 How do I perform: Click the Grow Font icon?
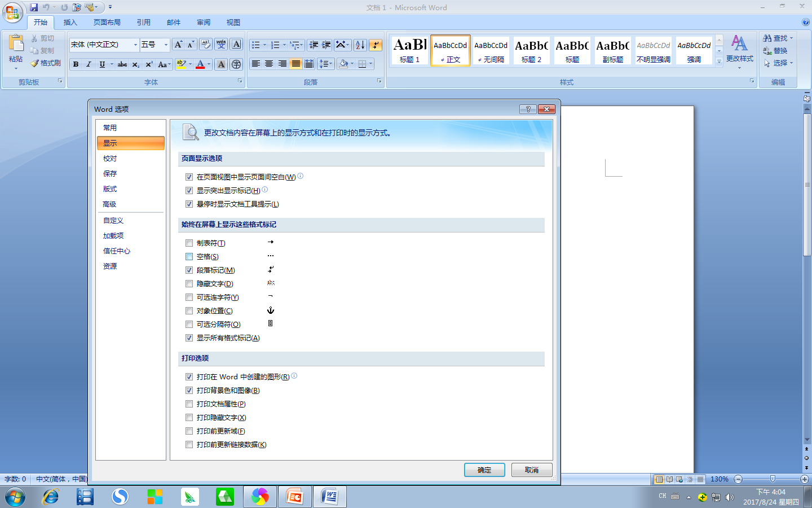point(178,45)
